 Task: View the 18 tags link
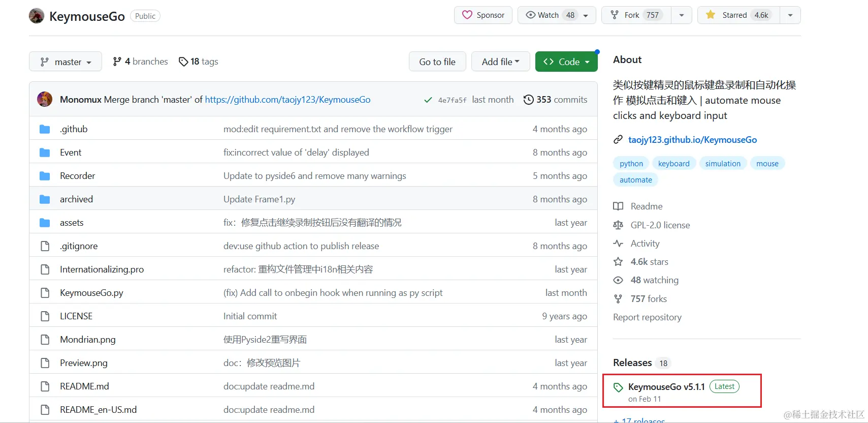[199, 62]
